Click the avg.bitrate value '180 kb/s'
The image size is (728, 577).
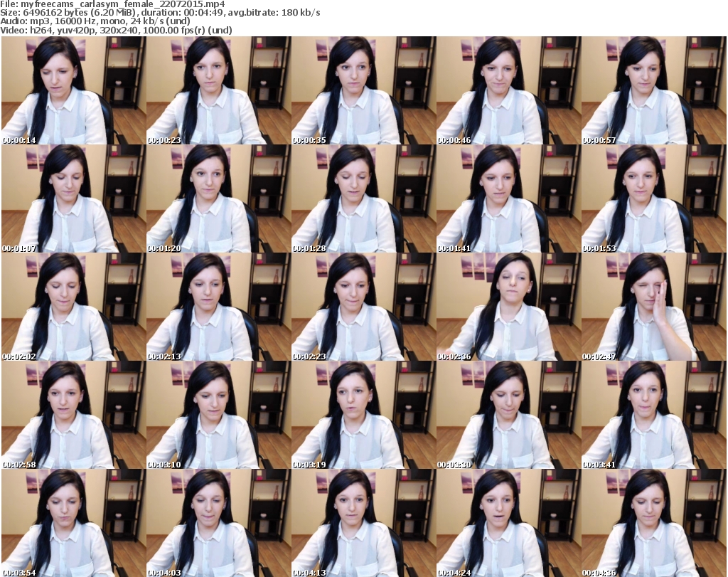coord(301,13)
